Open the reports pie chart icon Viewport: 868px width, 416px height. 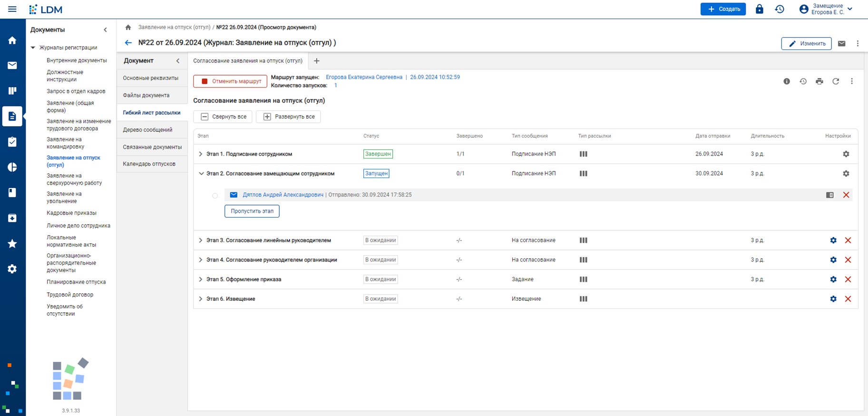click(12, 167)
